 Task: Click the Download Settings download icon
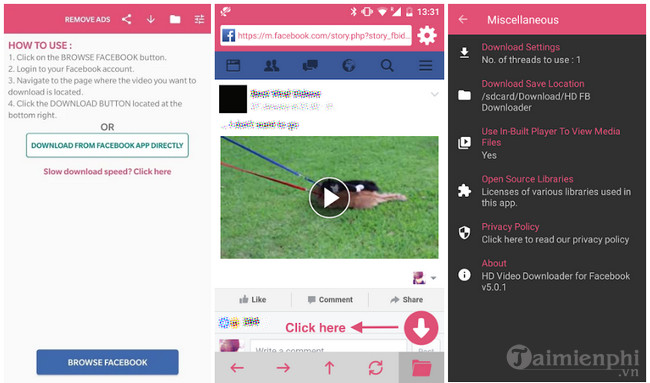point(464,53)
